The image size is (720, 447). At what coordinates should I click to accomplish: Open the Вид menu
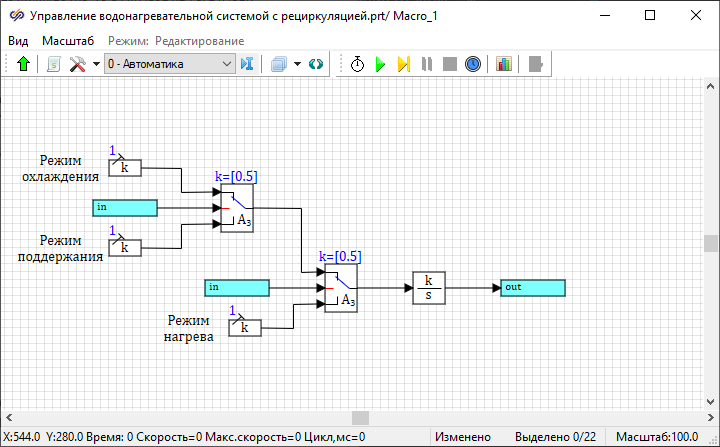point(18,41)
